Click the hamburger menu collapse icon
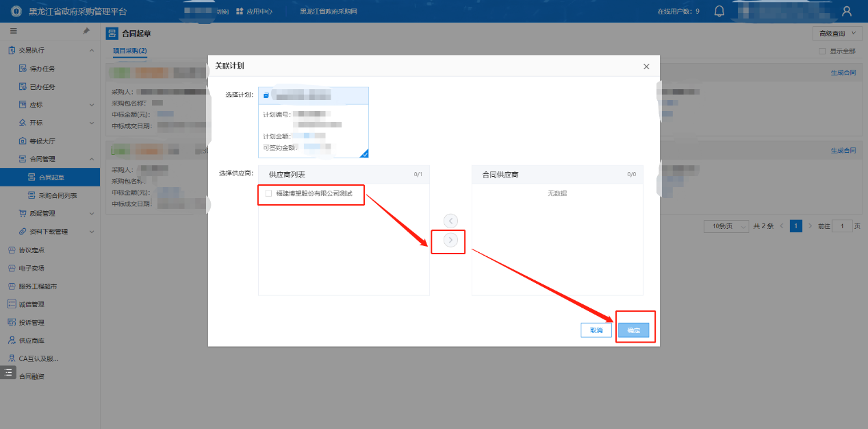Viewport: 868px width, 429px height. click(x=14, y=32)
